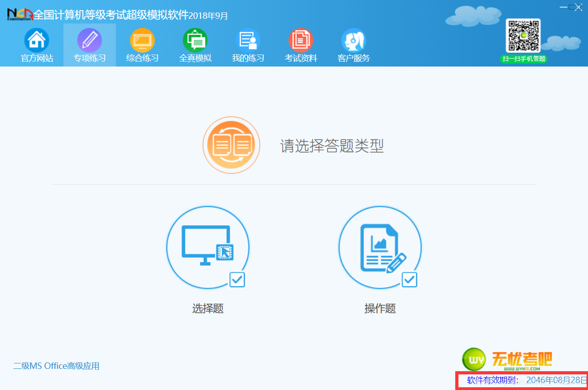Screen dimensions: 588x390
Task: Toggle the checkbox on 操作题 icon
Action: click(x=409, y=279)
